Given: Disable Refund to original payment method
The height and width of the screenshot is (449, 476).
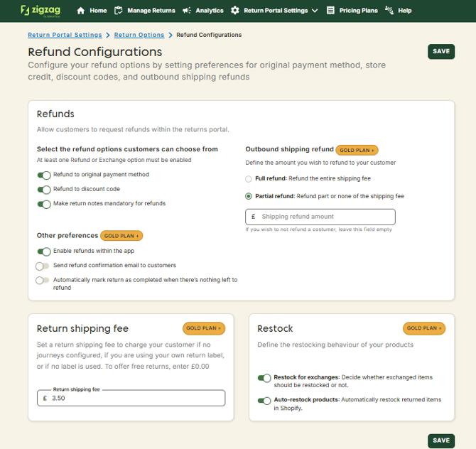Looking at the screenshot, I should click(44, 175).
